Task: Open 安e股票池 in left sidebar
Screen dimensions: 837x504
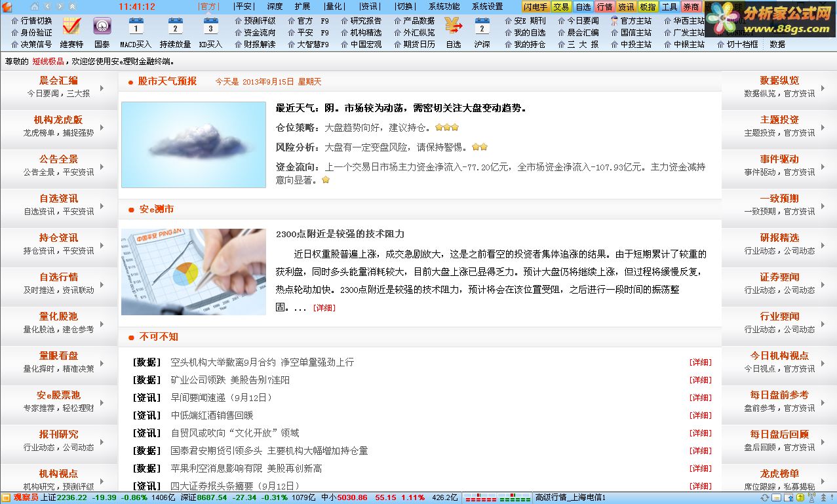Action: pyautogui.click(x=58, y=395)
